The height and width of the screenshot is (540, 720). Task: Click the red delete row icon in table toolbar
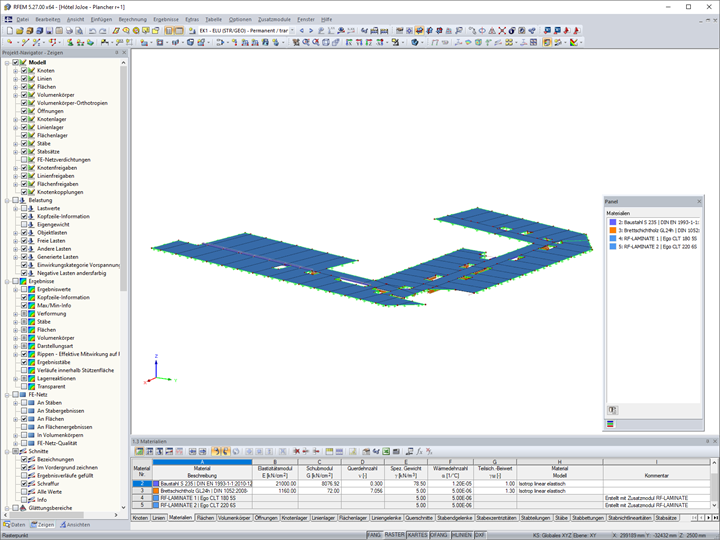click(296, 451)
